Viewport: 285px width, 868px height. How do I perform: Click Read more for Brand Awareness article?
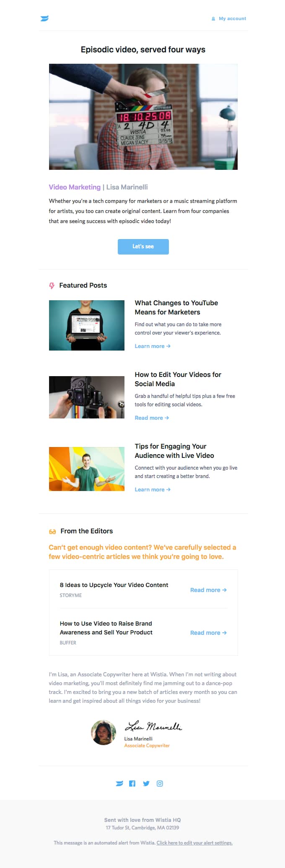coord(208,633)
